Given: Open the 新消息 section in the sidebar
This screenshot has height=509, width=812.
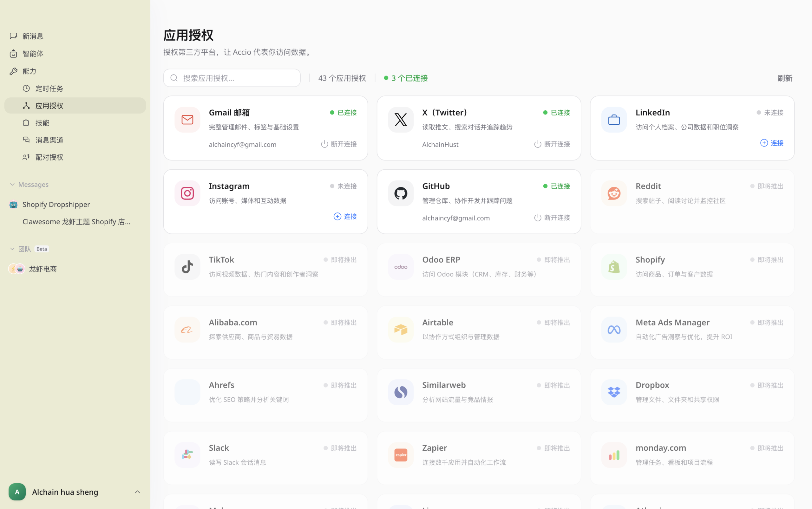Looking at the screenshot, I should pos(33,36).
